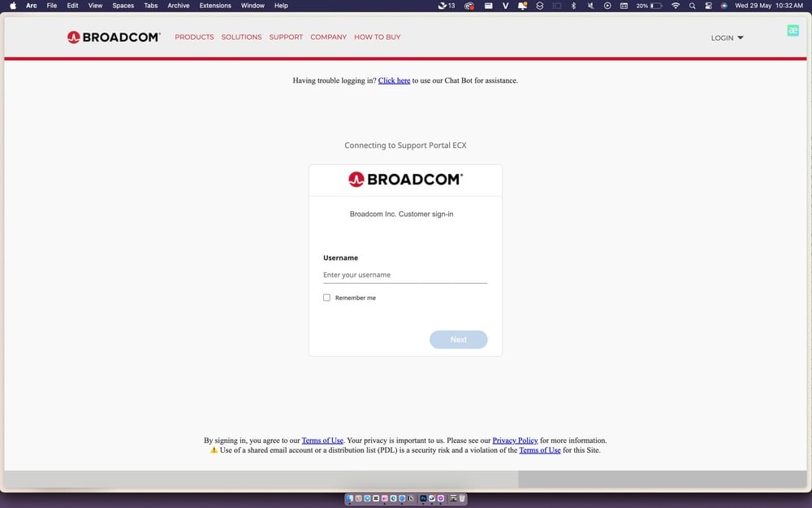The width and height of the screenshot is (812, 508).
Task: Open the Spaces menu in menu bar
Action: coord(123,6)
